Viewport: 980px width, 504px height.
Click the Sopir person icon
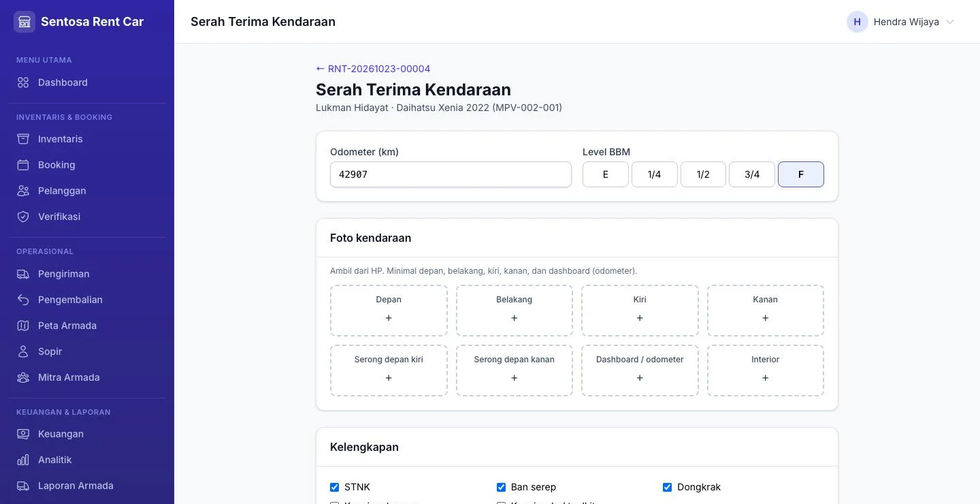(23, 351)
